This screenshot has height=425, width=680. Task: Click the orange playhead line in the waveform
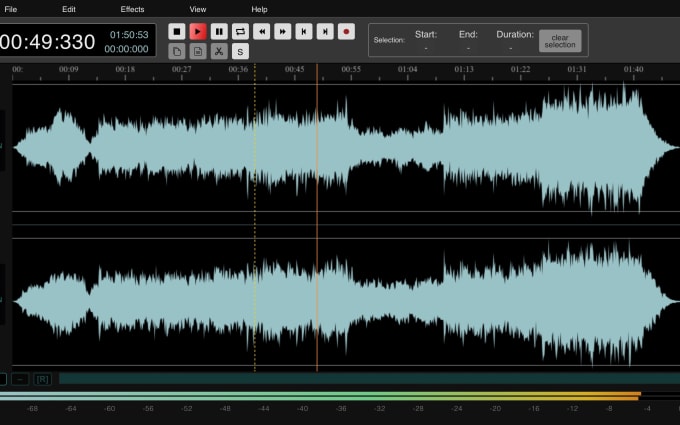(317, 217)
